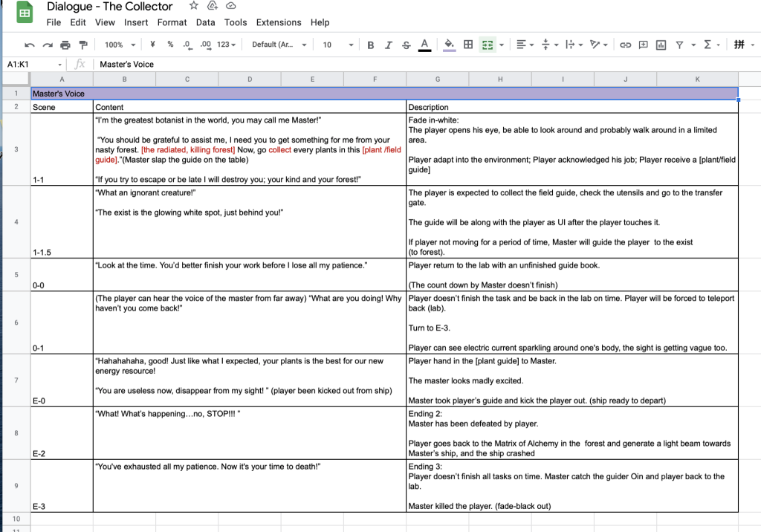The width and height of the screenshot is (761, 532).
Task: Increase decimal places
Action: pos(206,45)
